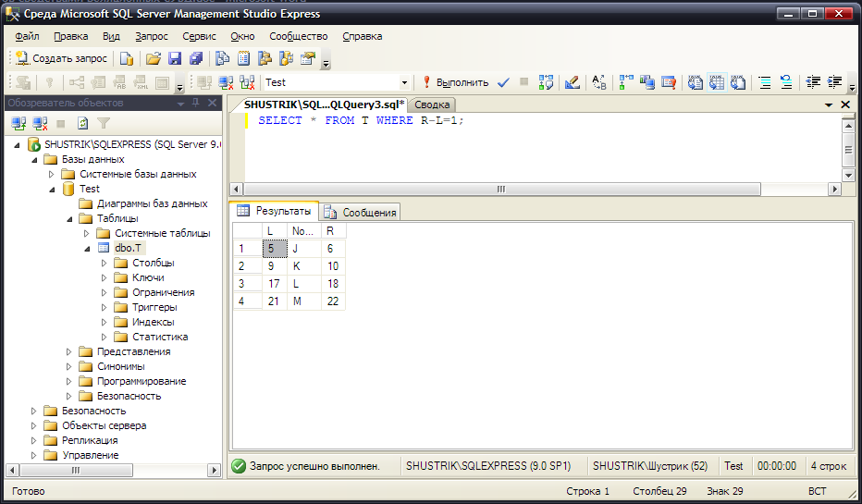Open Template Explorer toolbar icon

coord(287,58)
